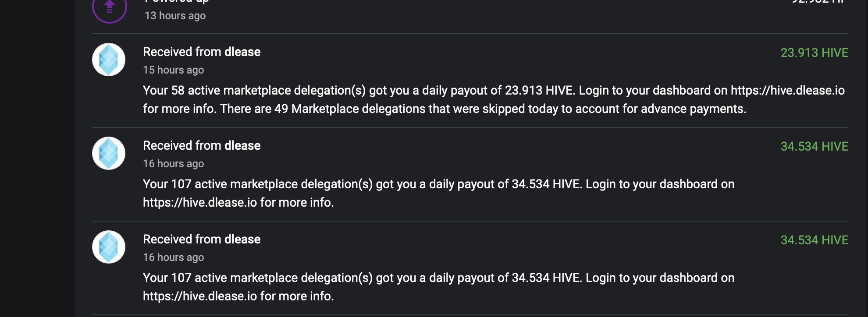868x317 pixels.
Task: Select the green 23.913 HIVE amount
Action: coord(814,53)
